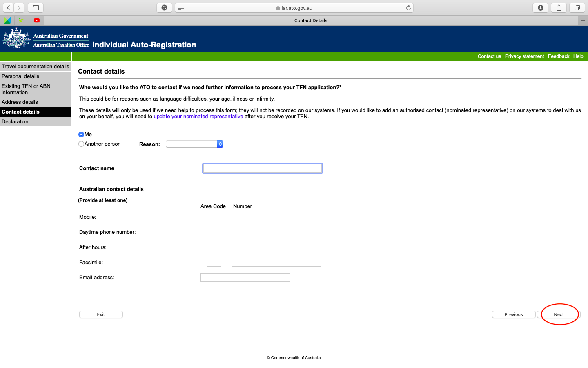Open Existing TFN or ABN information
588x368 pixels.
click(x=36, y=89)
